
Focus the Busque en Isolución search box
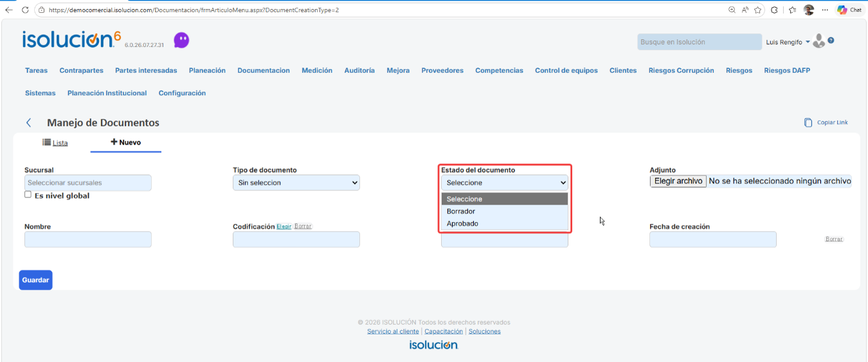coord(700,42)
